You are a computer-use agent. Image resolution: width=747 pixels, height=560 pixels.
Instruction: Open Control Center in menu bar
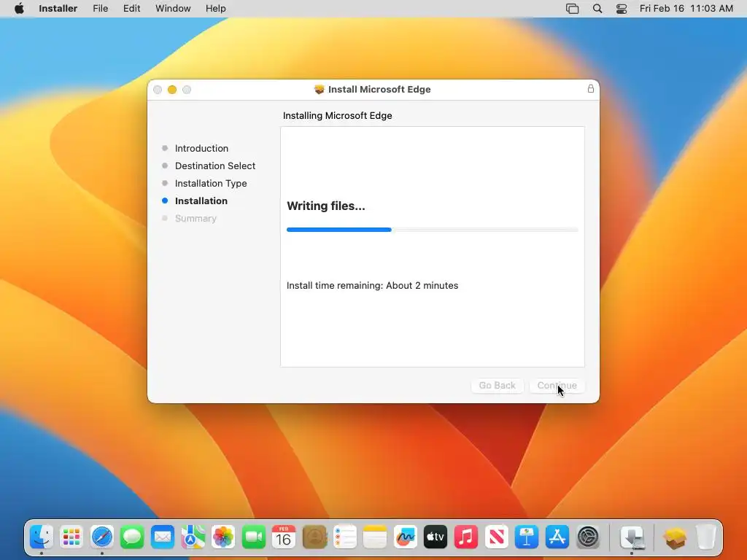[622, 9]
